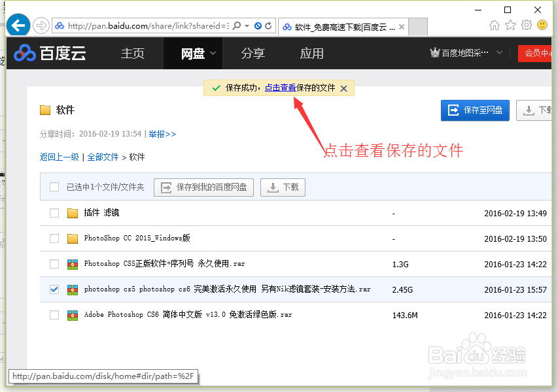This screenshot has height=392, width=558.
Task: Open the browser home page icon
Action: point(495,25)
